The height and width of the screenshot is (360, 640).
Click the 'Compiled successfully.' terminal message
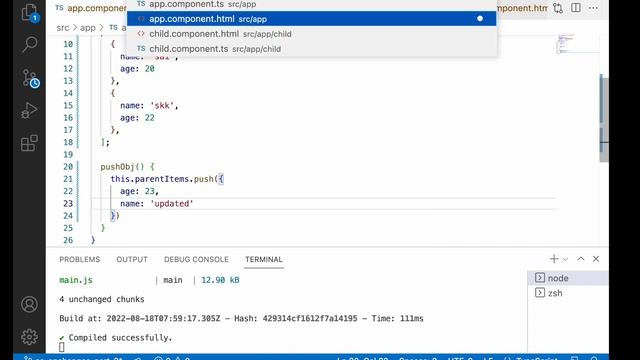pos(120,338)
